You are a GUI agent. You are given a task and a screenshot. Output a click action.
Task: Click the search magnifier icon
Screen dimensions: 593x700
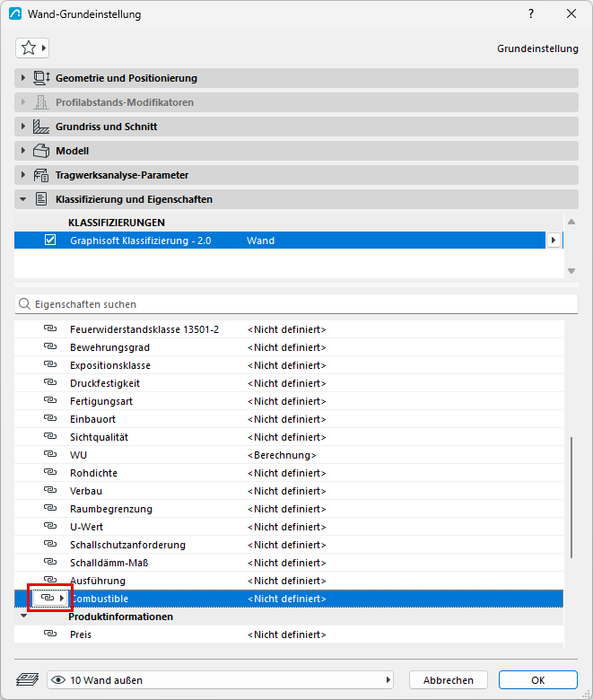coord(24,304)
